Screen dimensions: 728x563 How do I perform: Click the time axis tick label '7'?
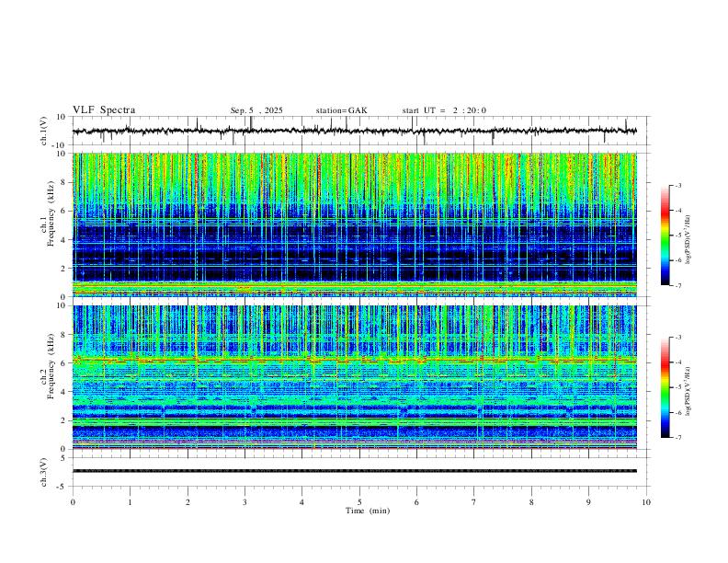[x=474, y=502]
